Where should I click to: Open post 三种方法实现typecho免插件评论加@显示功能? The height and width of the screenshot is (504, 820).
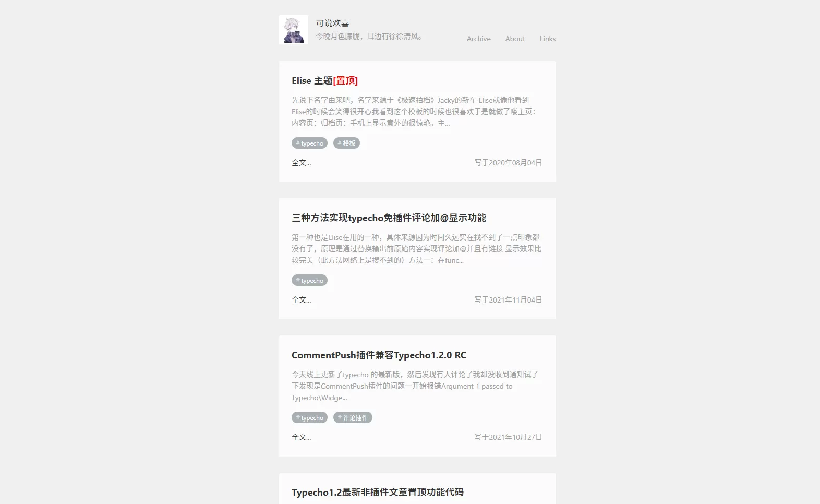pyautogui.click(x=389, y=218)
